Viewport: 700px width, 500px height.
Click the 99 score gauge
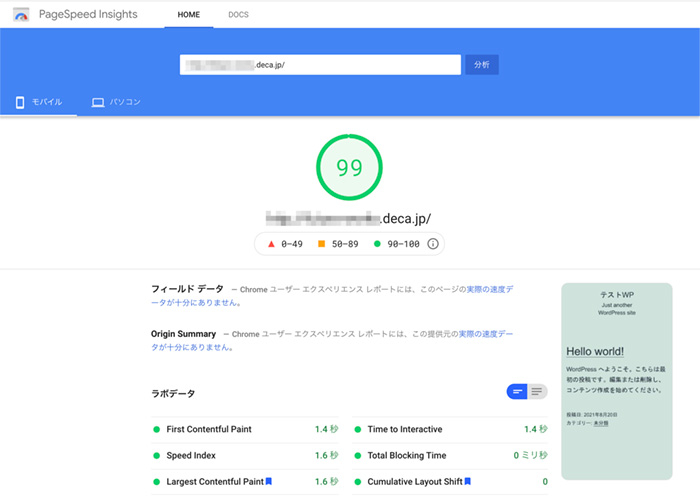(349, 167)
